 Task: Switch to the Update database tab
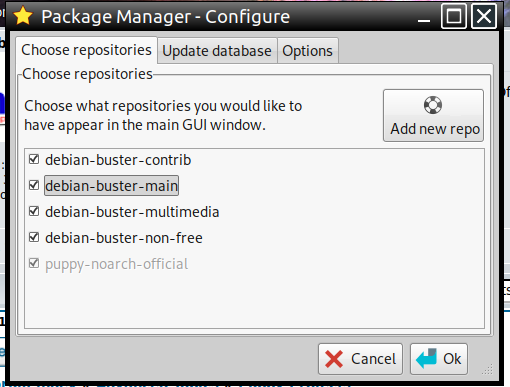point(217,51)
